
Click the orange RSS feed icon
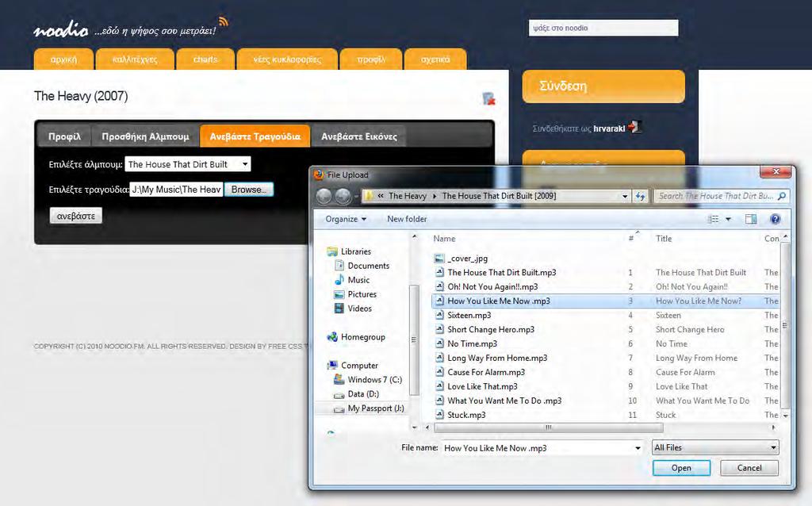click(223, 21)
